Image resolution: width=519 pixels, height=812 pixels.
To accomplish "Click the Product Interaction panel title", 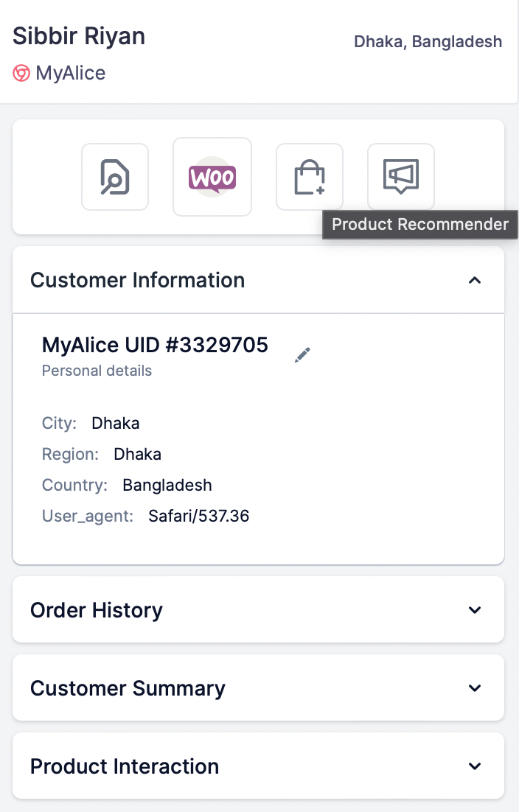I will pyautogui.click(x=125, y=766).
